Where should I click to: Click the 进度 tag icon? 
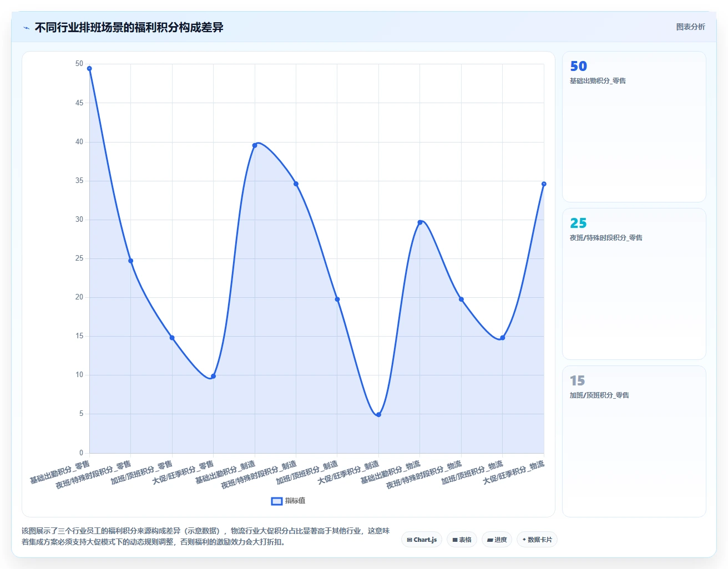tap(490, 540)
